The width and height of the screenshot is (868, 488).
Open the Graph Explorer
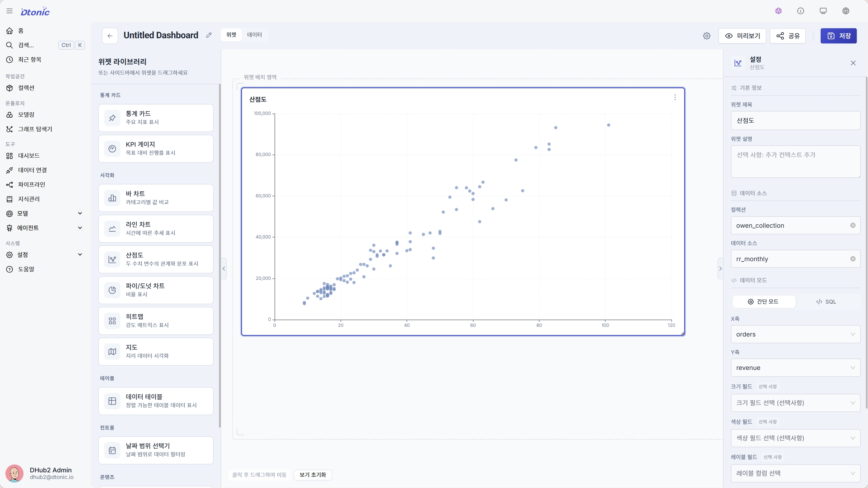click(x=45, y=129)
